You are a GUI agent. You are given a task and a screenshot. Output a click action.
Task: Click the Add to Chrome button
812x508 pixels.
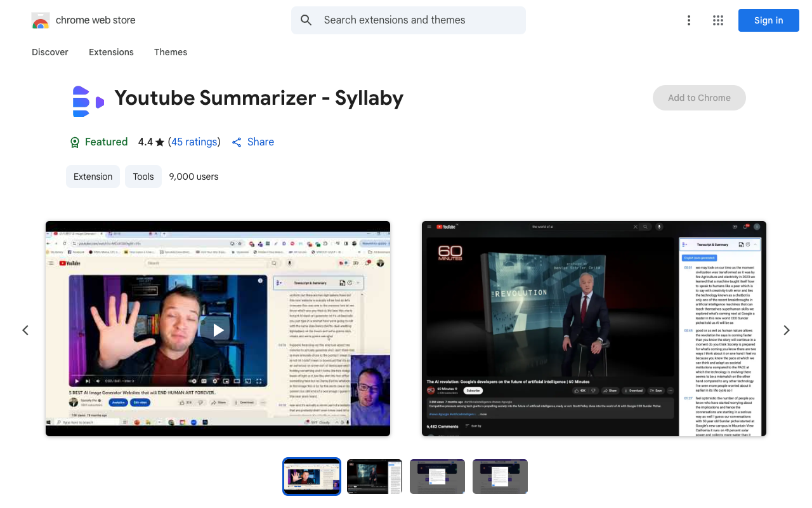tap(699, 98)
